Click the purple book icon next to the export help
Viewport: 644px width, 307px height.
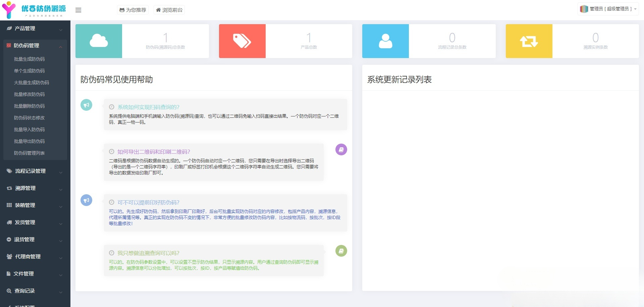(341, 150)
